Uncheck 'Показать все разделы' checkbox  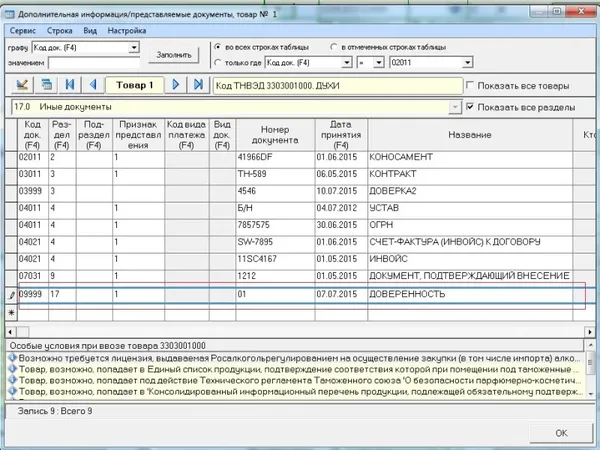click(x=470, y=107)
